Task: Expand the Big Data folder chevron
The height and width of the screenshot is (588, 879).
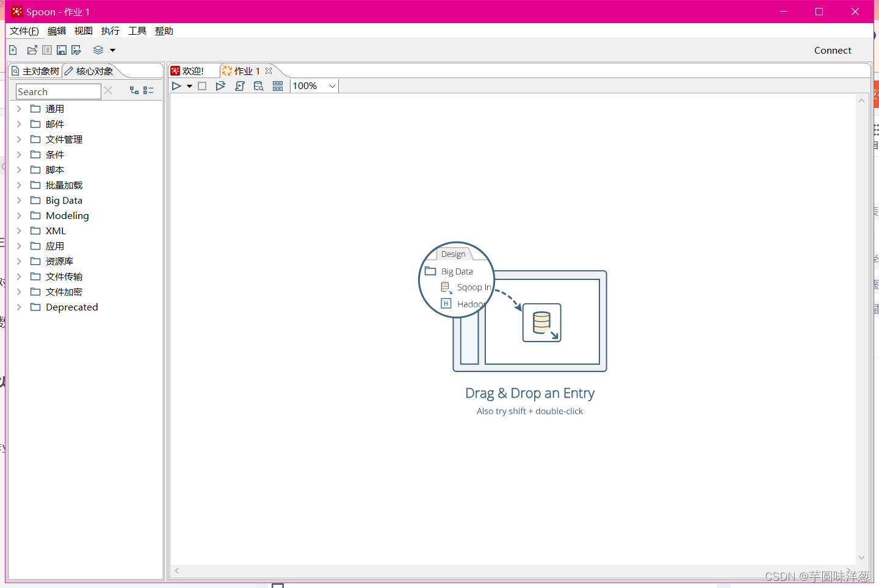Action: click(19, 200)
